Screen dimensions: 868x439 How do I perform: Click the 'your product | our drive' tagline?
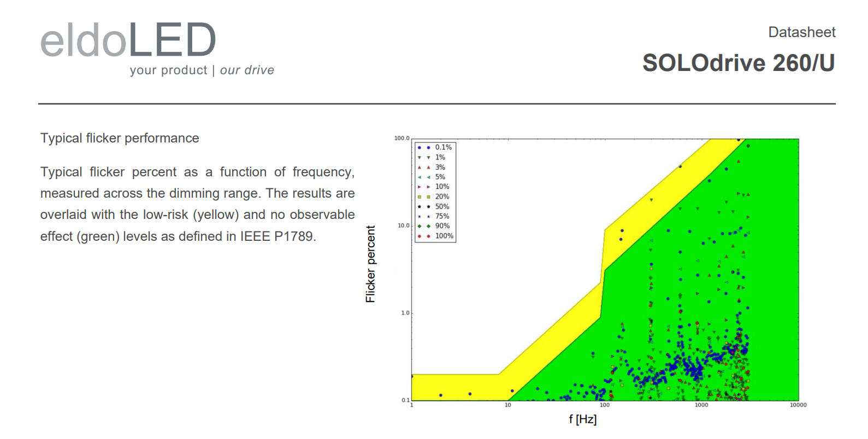[x=202, y=70]
